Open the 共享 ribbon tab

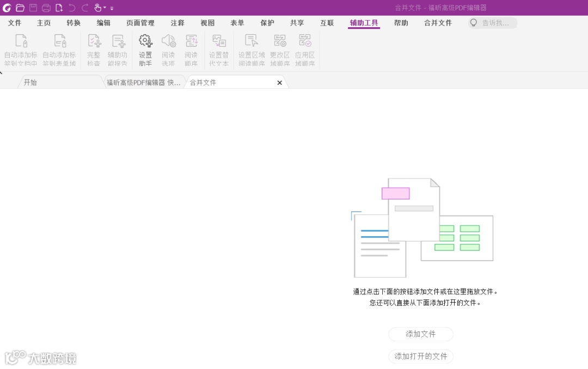297,23
